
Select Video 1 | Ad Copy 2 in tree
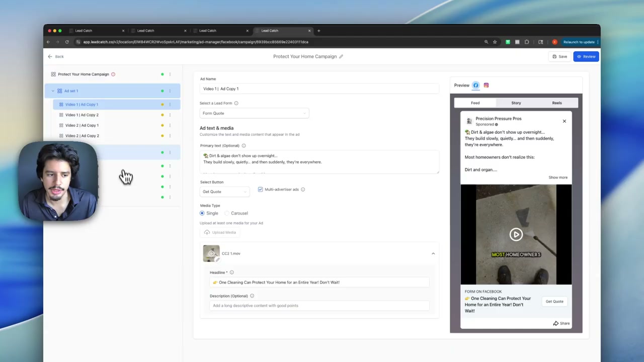(82, 115)
